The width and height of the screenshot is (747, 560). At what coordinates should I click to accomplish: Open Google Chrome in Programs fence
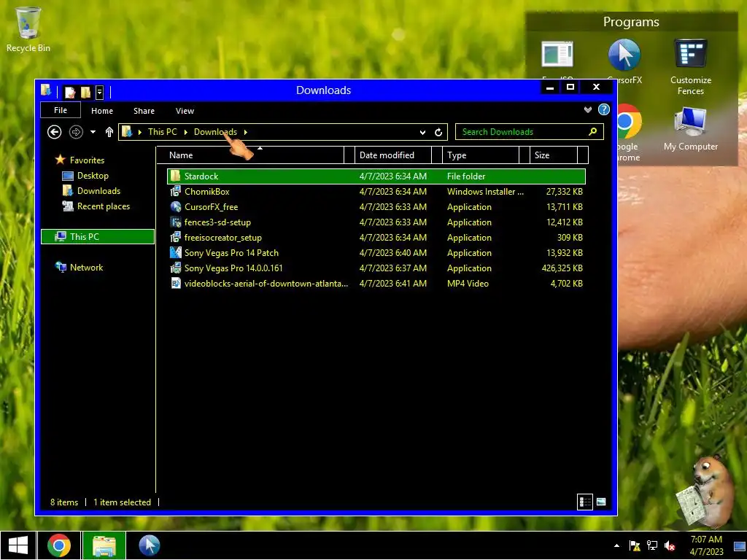(629, 133)
